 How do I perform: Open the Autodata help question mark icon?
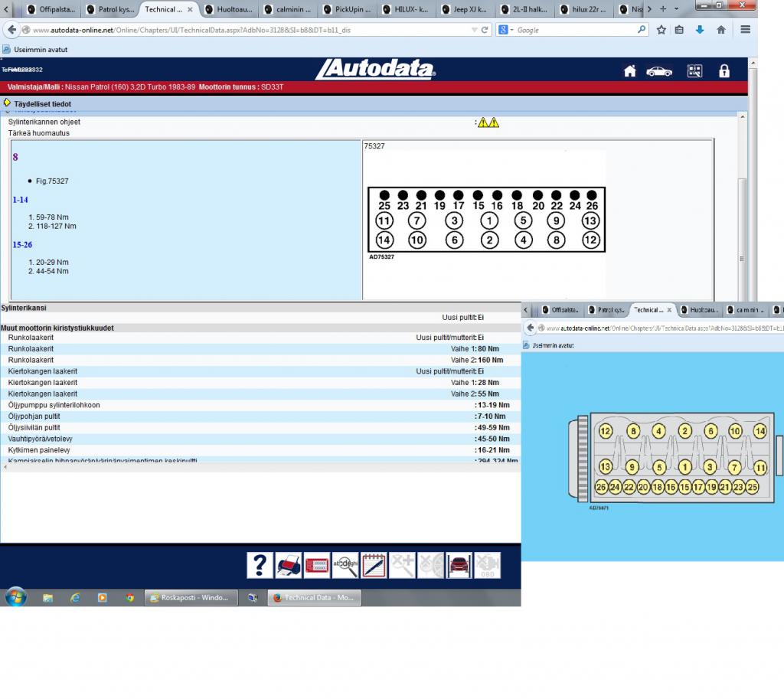click(x=260, y=565)
